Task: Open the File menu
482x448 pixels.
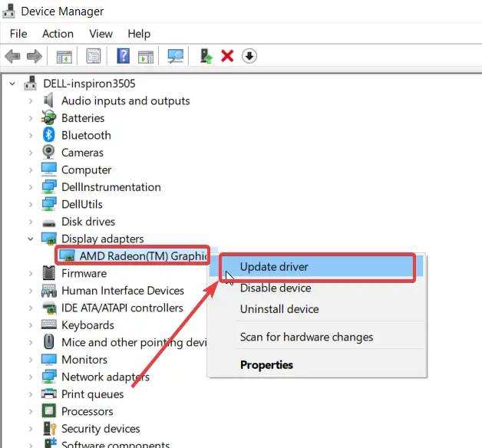Action: coord(18,34)
